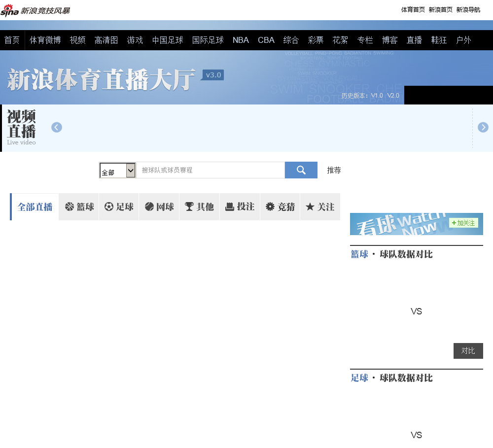This screenshot has width=493, height=448.
Task: Open 综合 in the navigation bar
Action: coord(291,40)
